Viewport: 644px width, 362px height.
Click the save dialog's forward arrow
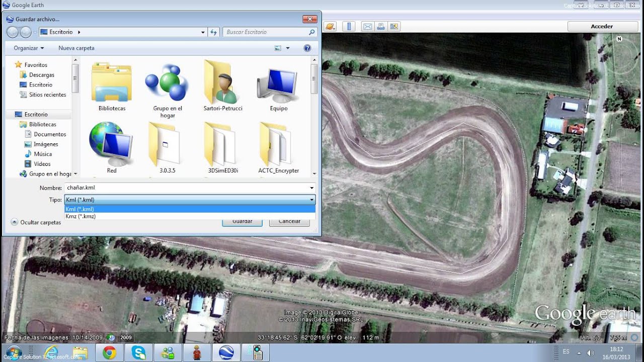26,32
